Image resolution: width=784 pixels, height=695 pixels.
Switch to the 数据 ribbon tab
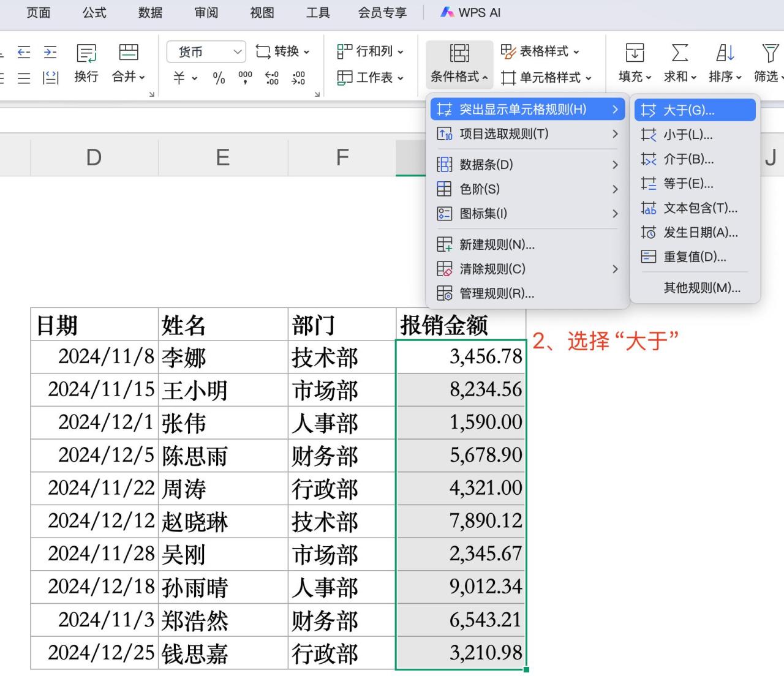[150, 12]
